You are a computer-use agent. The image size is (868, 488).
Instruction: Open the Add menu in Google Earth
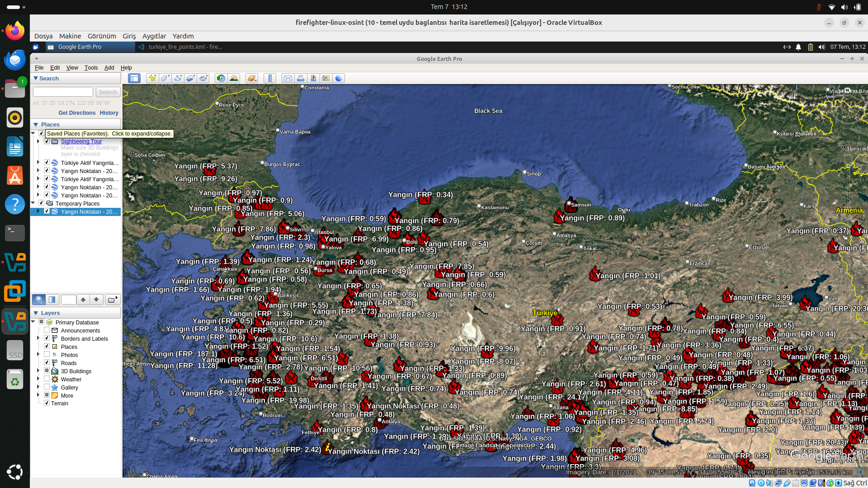(109, 68)
